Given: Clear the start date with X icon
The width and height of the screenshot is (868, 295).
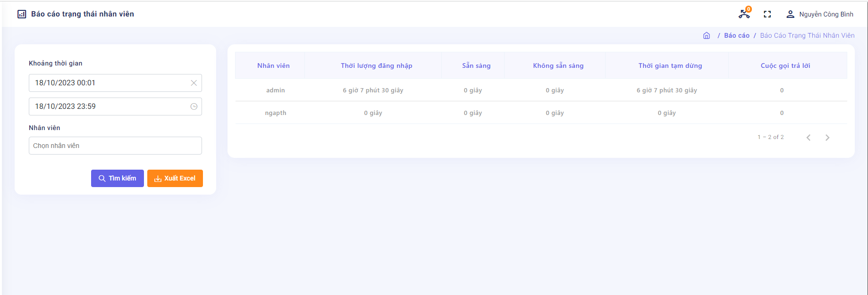Looking at the screenshot, I should click(194, 83).
